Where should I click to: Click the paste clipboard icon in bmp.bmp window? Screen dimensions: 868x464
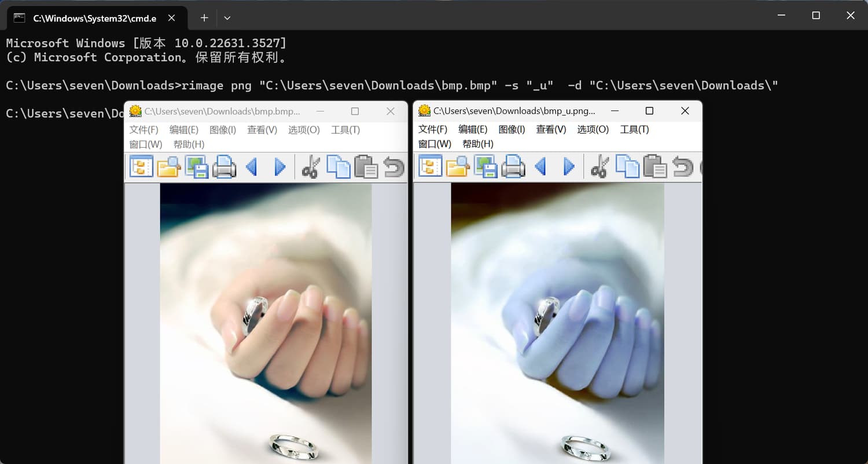point(366,167)
